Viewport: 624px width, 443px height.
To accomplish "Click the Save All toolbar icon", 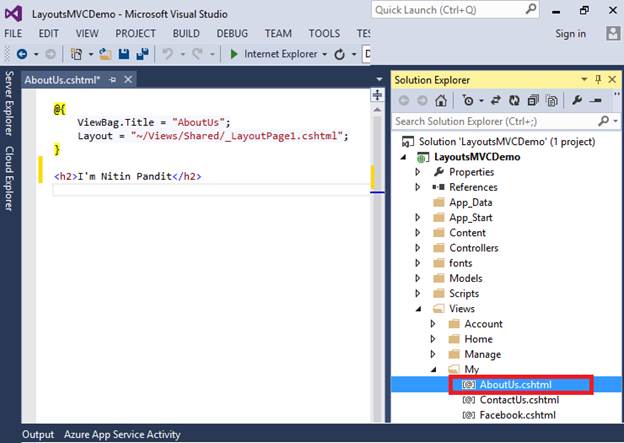I will tap(143, 54).
